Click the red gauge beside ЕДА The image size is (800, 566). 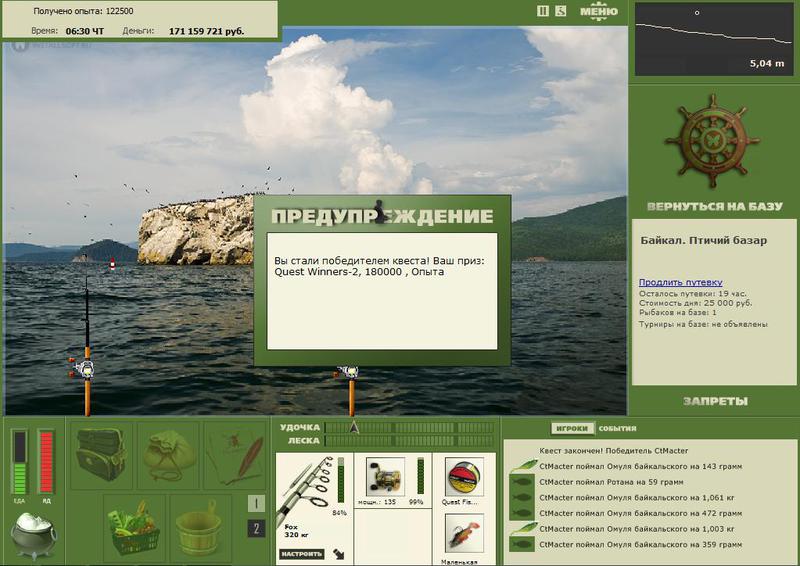tap(46, 462)
